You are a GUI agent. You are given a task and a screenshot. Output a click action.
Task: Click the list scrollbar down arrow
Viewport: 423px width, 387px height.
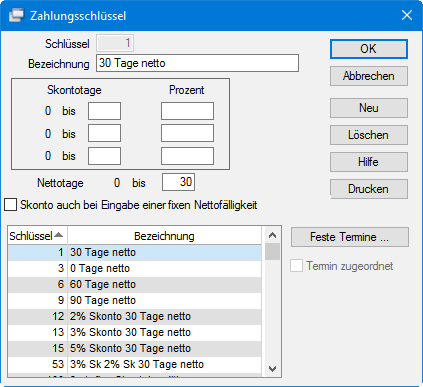pos(272,369)
